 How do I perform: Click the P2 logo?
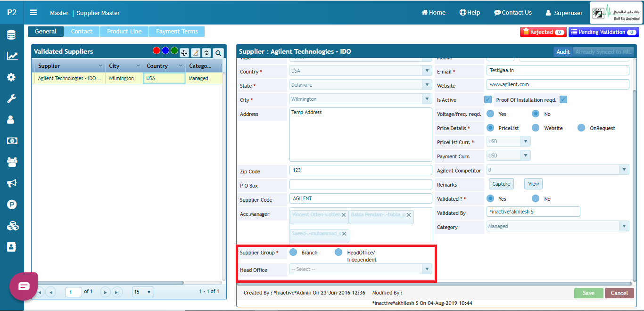(12, 12)
